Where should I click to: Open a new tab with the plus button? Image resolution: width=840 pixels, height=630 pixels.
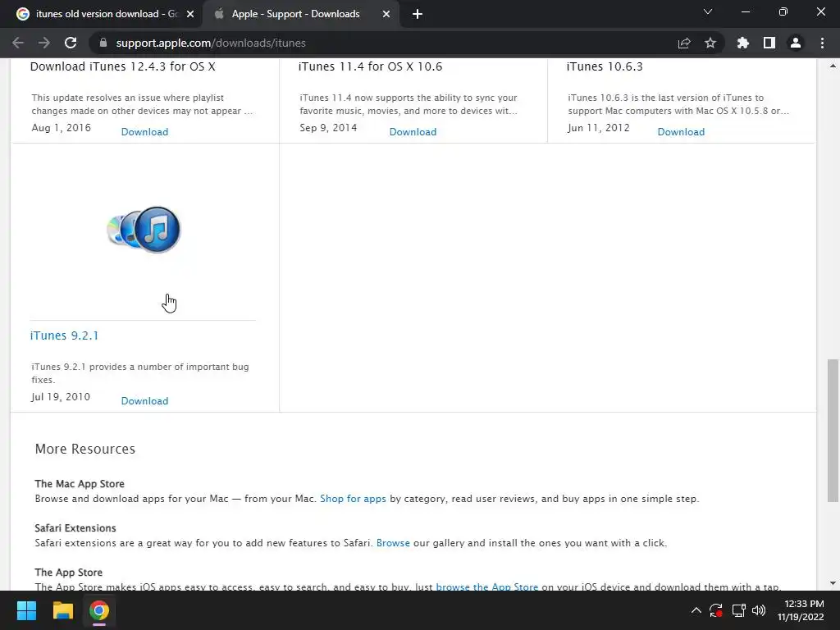click(418, 14)
